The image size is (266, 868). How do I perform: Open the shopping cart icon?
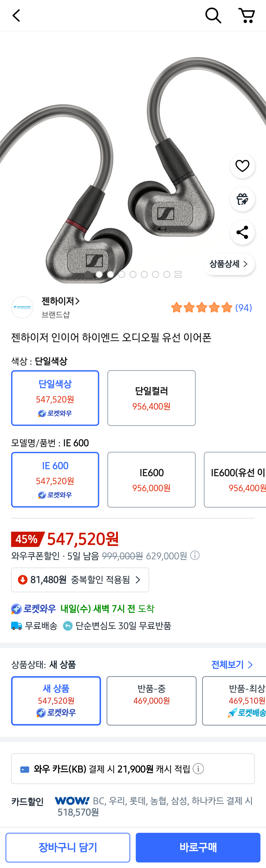247,15
